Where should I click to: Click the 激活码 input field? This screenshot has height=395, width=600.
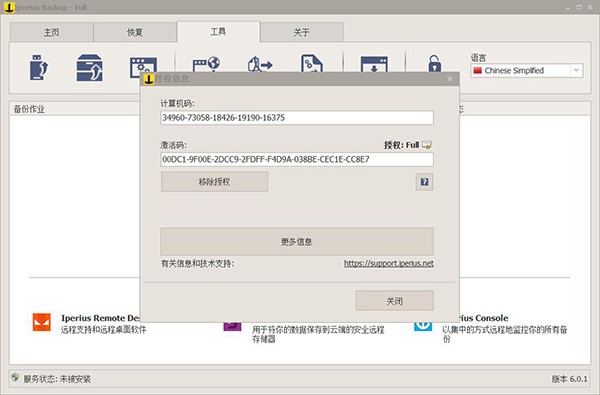pyautogui.click(x=297, y=159)
